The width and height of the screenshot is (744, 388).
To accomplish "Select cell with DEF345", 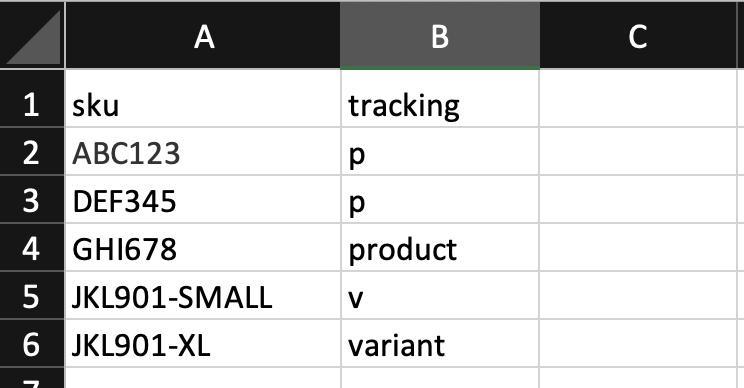I will point(203,199).
